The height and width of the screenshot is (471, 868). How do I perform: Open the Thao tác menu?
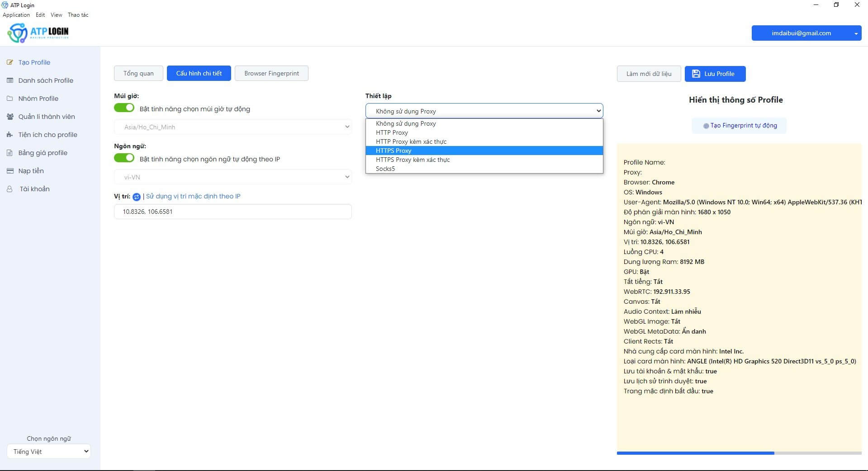[x=78, y=15]
